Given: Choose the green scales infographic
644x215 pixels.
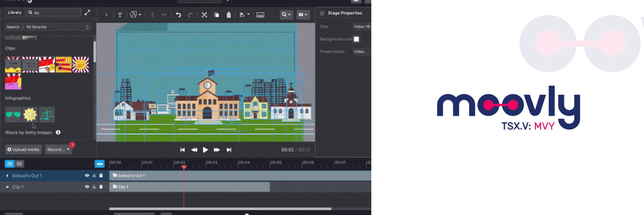Looking at the screenshot, I should 47,115.
